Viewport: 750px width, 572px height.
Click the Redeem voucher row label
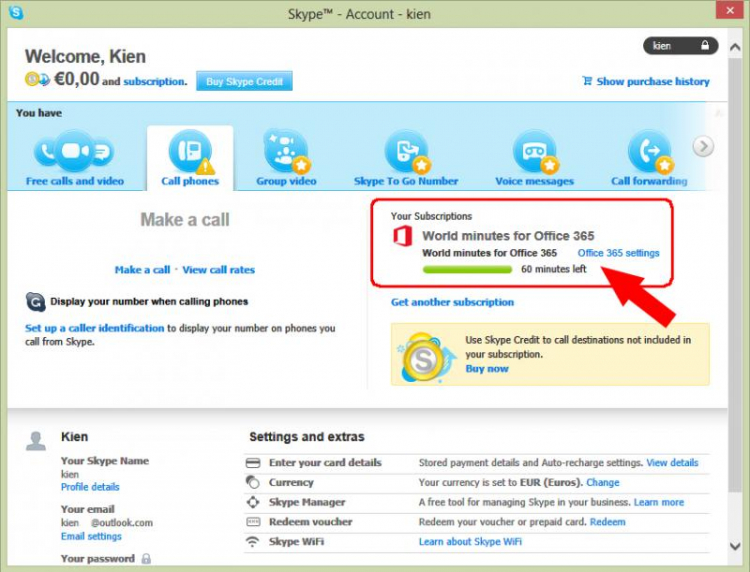(310, 522)
